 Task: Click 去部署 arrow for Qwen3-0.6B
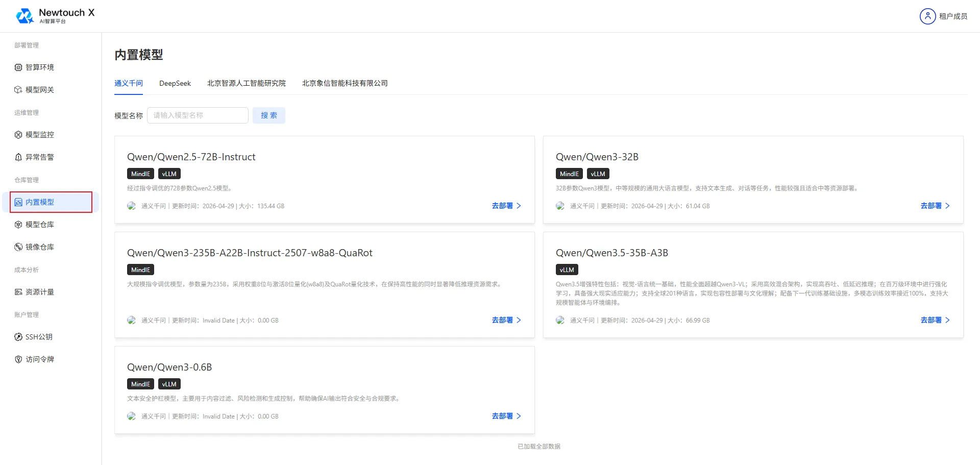519,416
